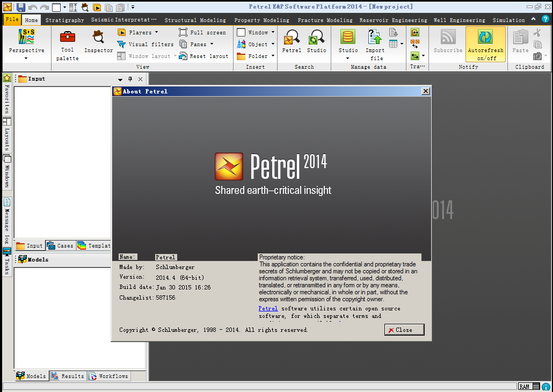Viewport: 553px width, 392px height.
Task: Close the Input pane
Action: pos(140,79)
